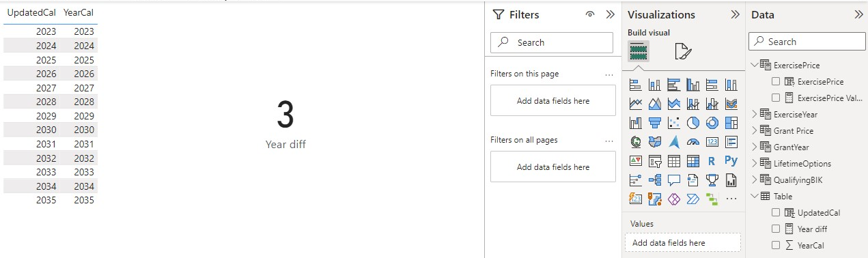Viewport: 868px width, 258px height.
Task: Select the funnel chart visual
Action: (x=654, y=124)
